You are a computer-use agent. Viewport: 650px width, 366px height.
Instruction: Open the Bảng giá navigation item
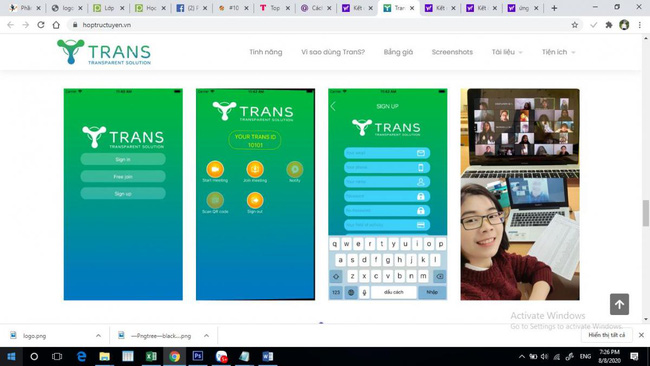[x=398, y=52]
